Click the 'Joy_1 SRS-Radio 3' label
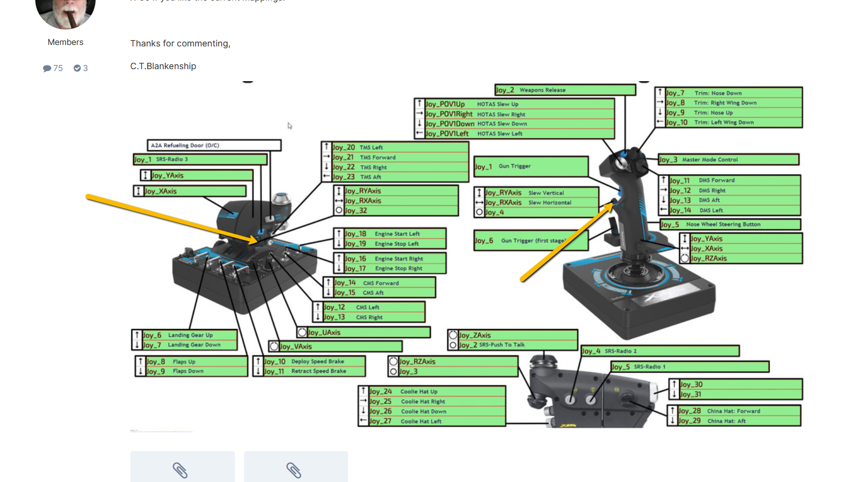The width and height of the screenshot is (868, 482). [x=200, y=160]
